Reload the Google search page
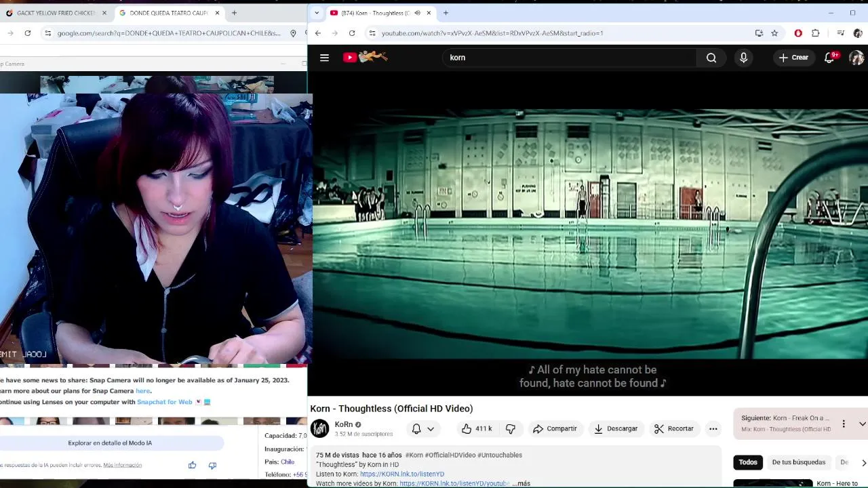 pos(27,33)
